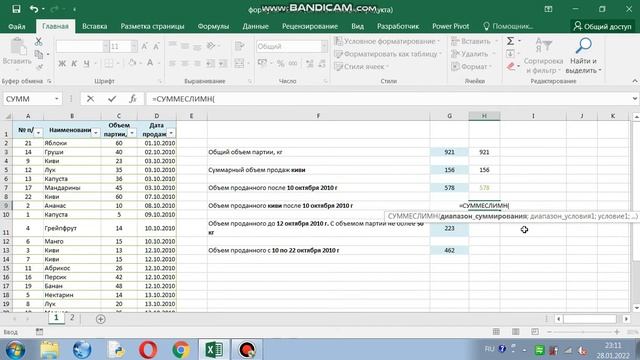Click the merge cells icon

pyautogui.click(x=239, y=63)
